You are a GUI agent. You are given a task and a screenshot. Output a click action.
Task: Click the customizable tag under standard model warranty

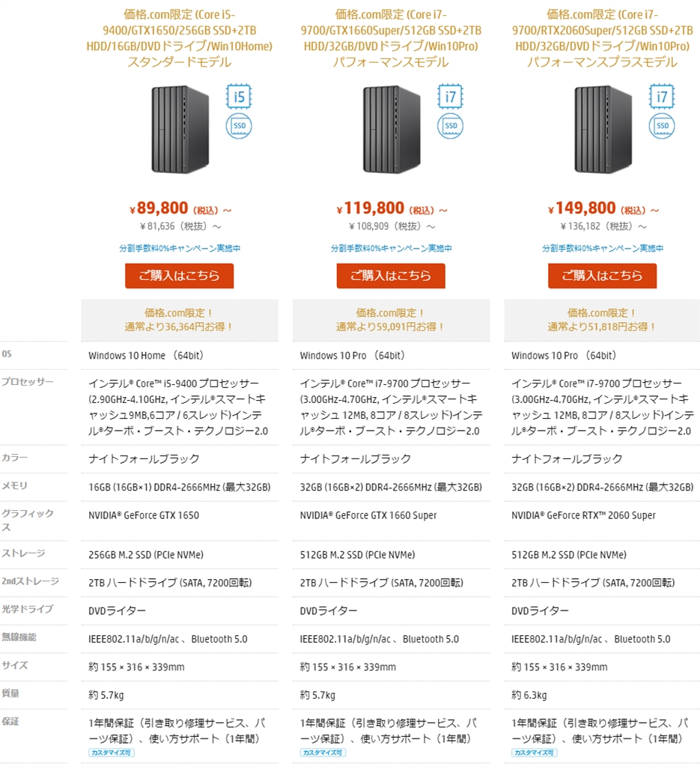(x=112, y=753)
